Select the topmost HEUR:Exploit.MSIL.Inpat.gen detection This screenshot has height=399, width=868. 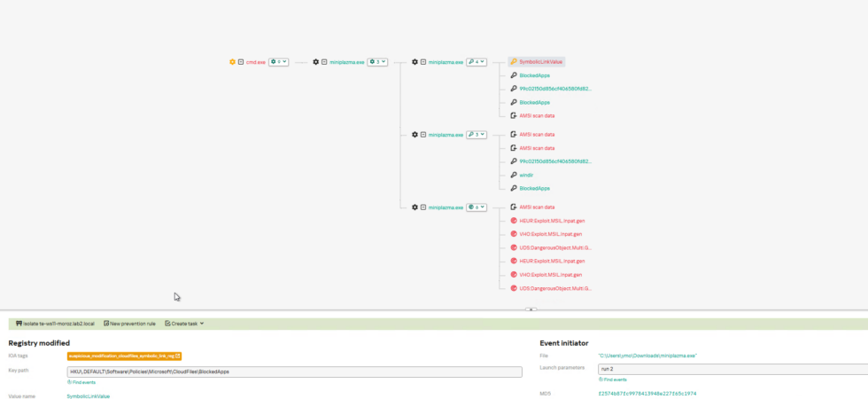552,221
